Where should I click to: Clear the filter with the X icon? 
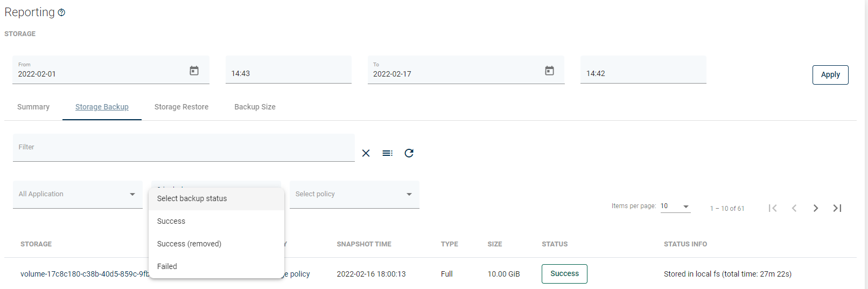[x=366, y=153]
